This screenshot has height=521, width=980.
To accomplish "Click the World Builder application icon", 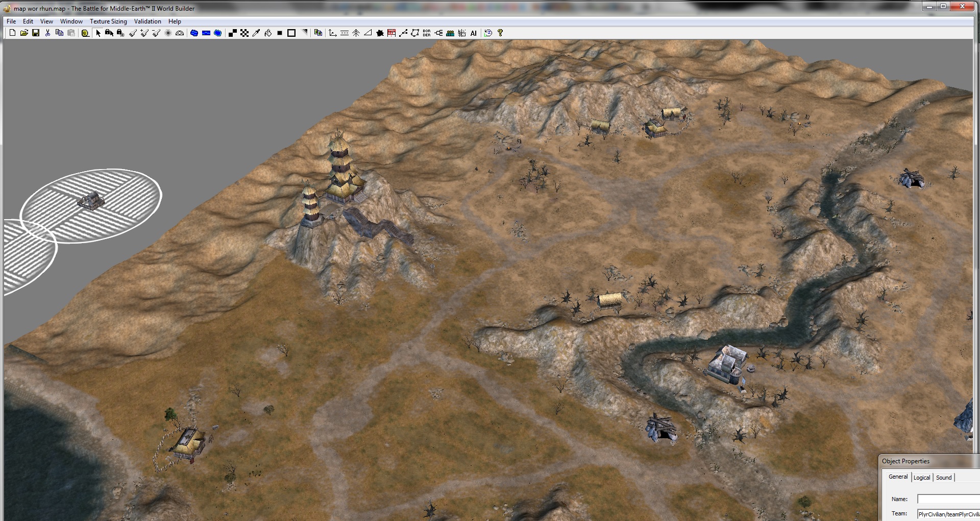I will click(x=7, y=8).
